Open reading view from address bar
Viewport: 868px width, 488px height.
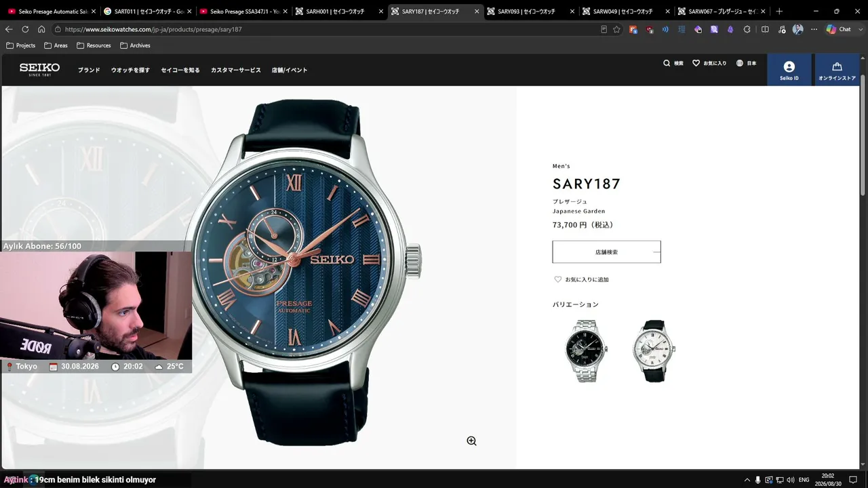pyautogui.click(x=604, y=29)
